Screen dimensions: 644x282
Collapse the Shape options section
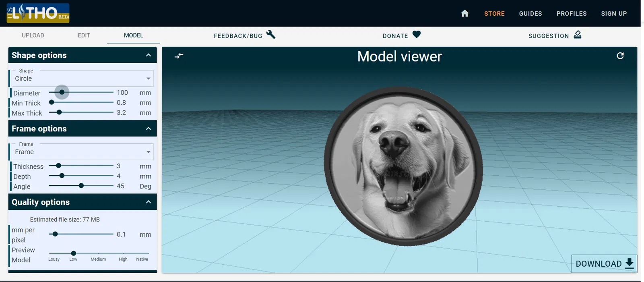[149, 55]
